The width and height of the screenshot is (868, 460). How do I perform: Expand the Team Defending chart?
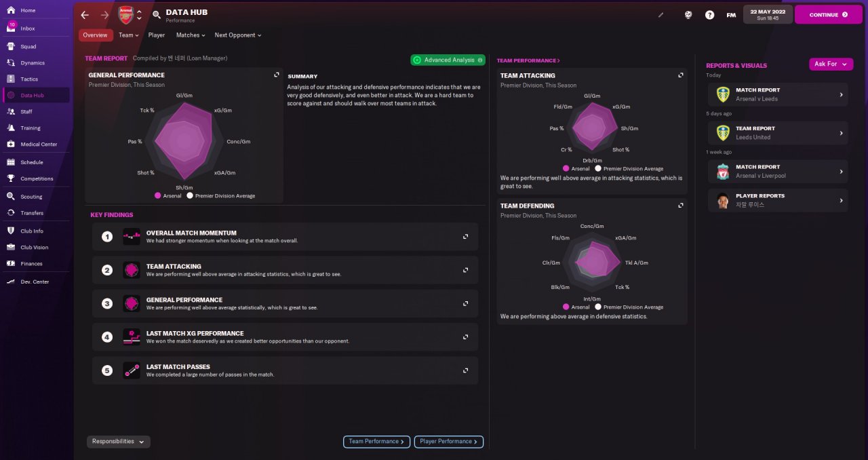point(680,206)
